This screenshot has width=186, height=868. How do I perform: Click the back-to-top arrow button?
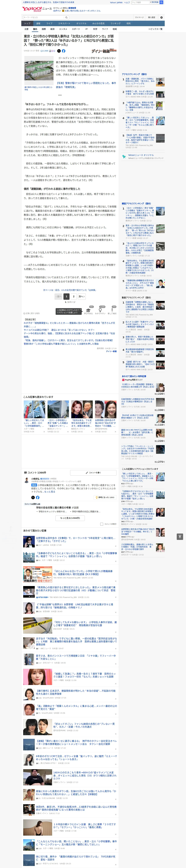[180, 536]
